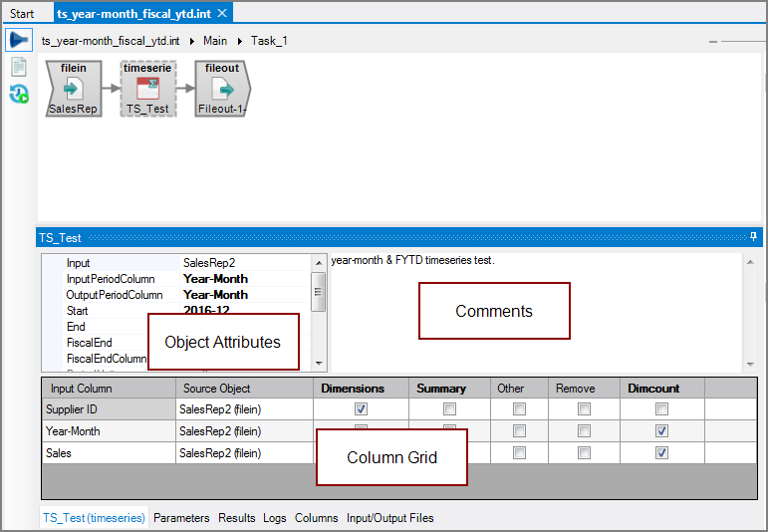Screen dimensions: 768x532
Task: Click comment text year-month & FYTD timeseries test
Action: [412, 260]
